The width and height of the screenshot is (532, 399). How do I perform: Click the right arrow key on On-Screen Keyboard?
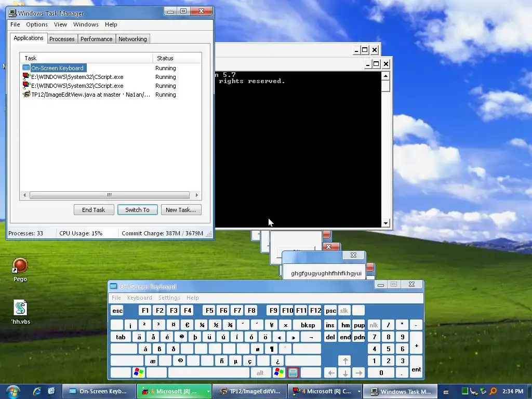[x=359, y=373]
